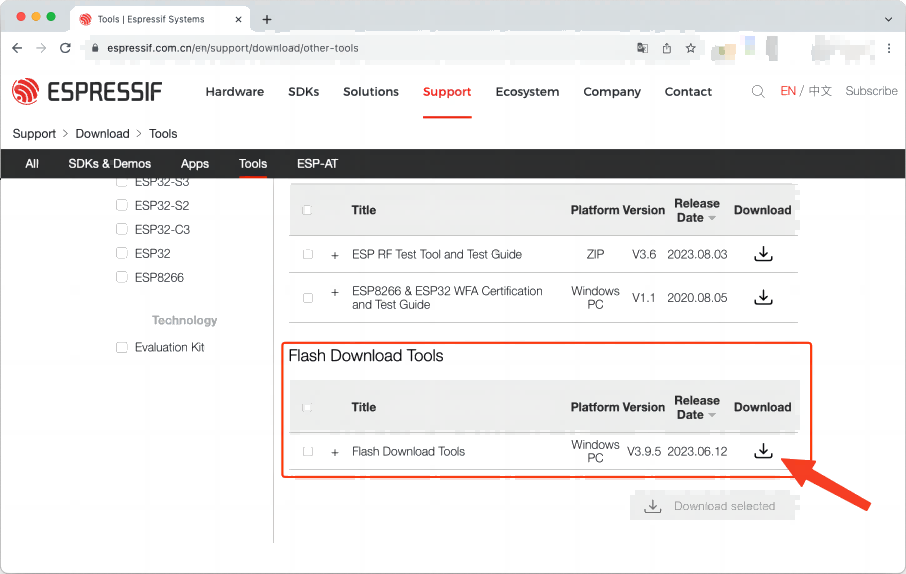
Task: Select all rows in upper tools table header
Action: pos(307,210)
